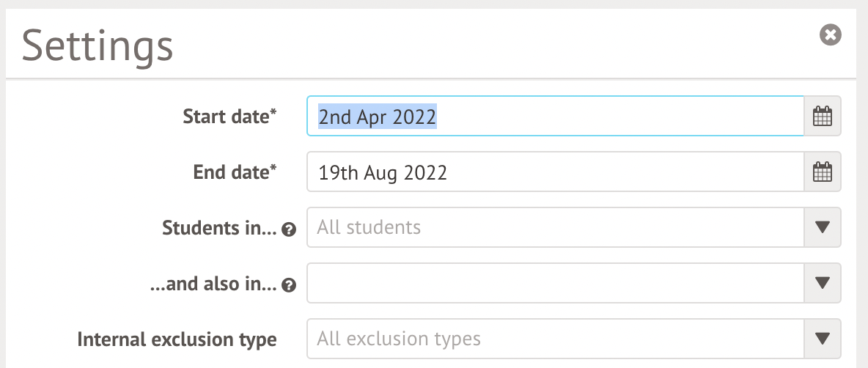The image size is (868, 368).
Task: Click the End date field showing 19th Aug 2022
Action: pos(555,172)
